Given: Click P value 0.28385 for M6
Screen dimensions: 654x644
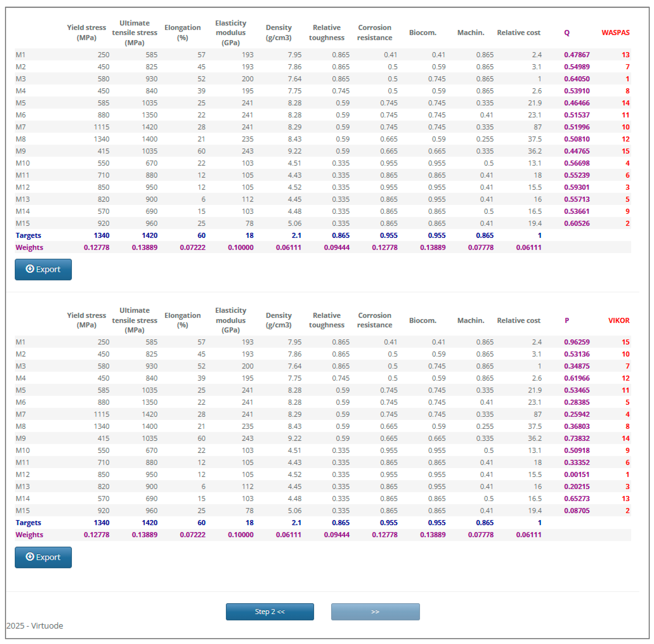Looking at the screenshot, I should click(577, 402).
